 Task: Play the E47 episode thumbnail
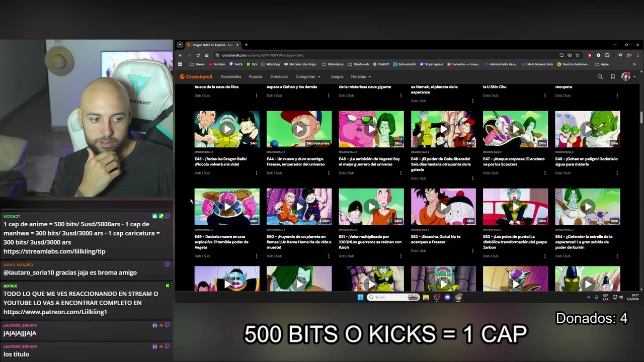[515, 129]
